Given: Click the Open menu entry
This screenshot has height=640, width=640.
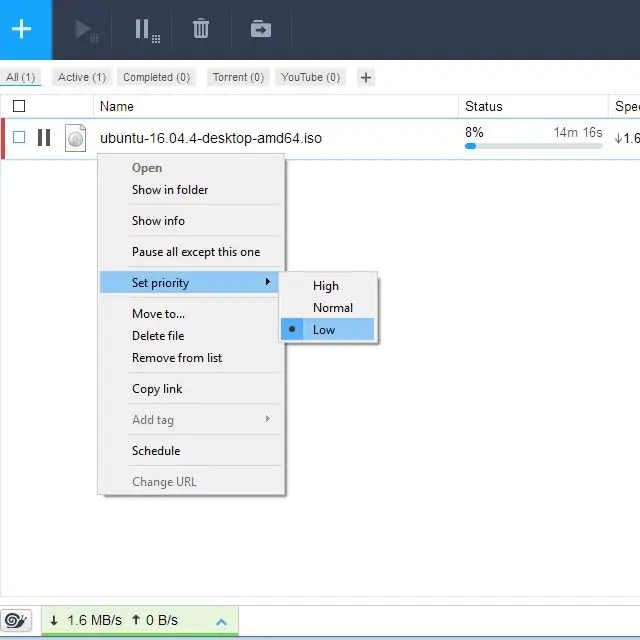Looking at the screenshot, I should pyautogui.click(x=147, y=168).
